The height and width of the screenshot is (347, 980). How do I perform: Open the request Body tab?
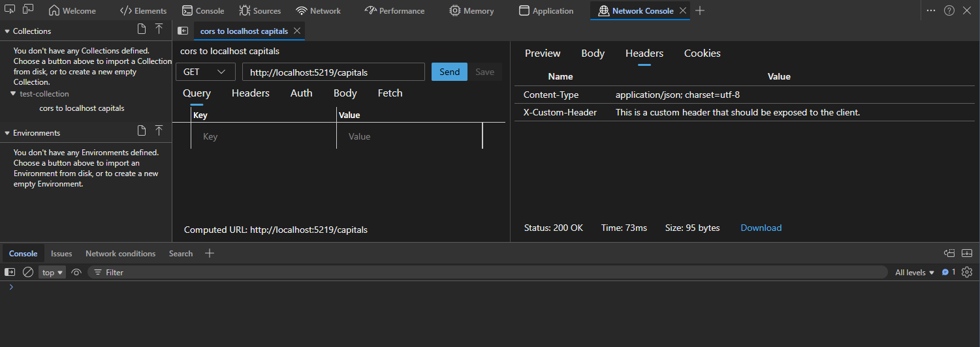click(345, 93)
